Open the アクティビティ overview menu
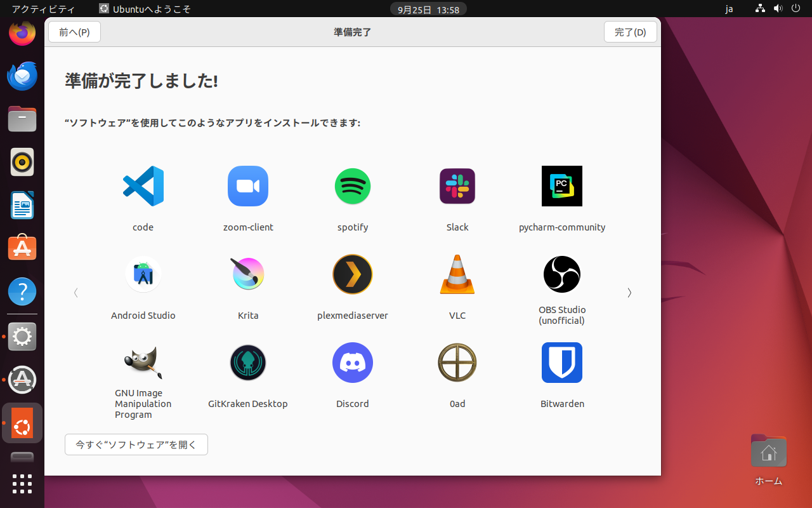Viewport: 812px width, 508px height. click(x=43, y=9)
